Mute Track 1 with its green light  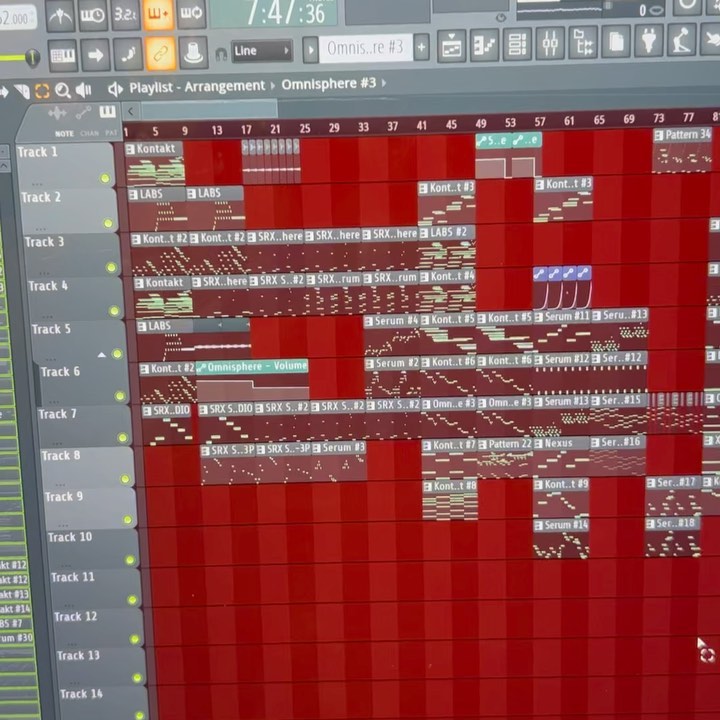[105, 178]
